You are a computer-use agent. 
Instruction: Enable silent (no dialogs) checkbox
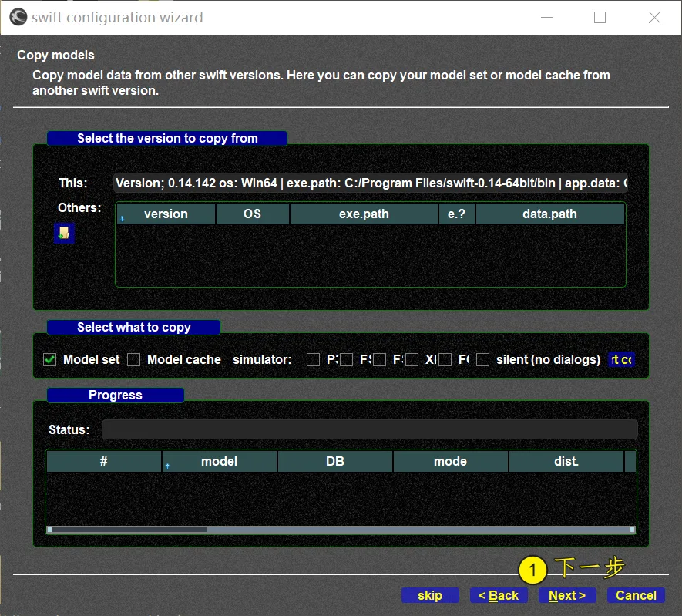(482, 360)
